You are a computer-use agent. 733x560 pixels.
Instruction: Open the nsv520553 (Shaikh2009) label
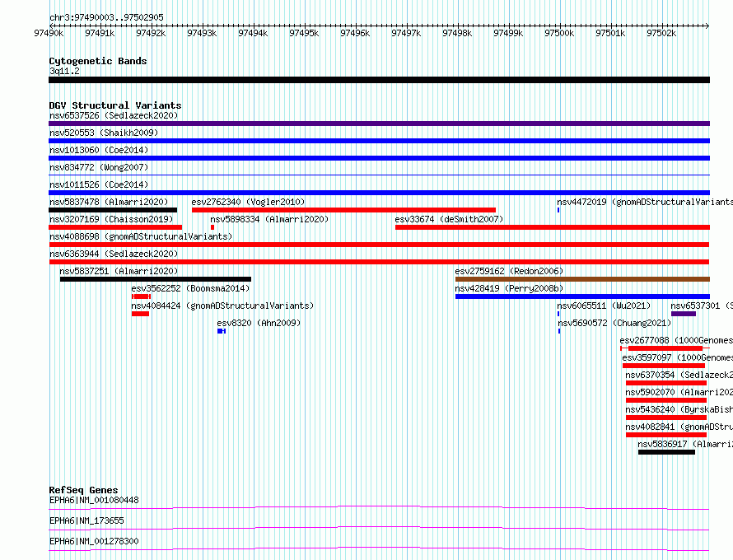pyautogui.click(x=104, y=133)
